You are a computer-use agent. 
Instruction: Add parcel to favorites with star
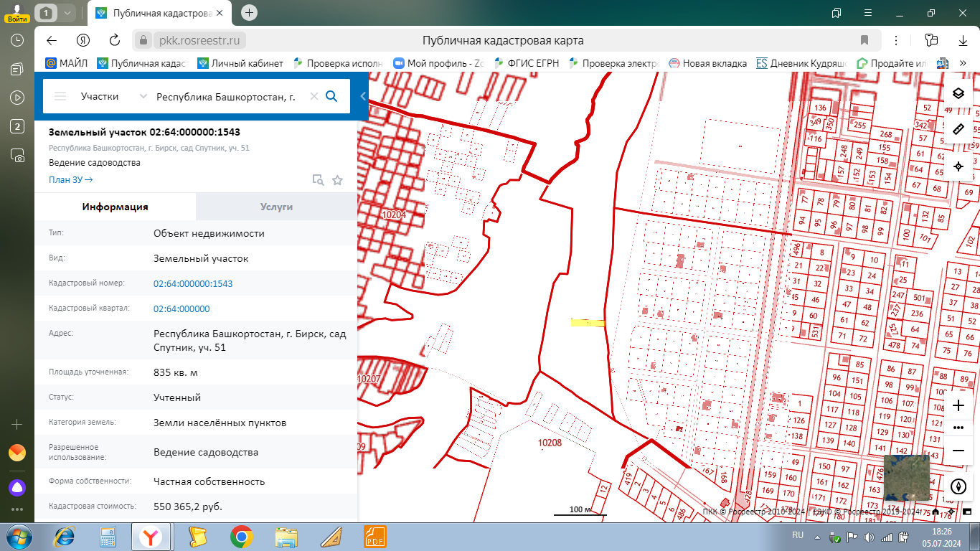[x=337, y=180]
